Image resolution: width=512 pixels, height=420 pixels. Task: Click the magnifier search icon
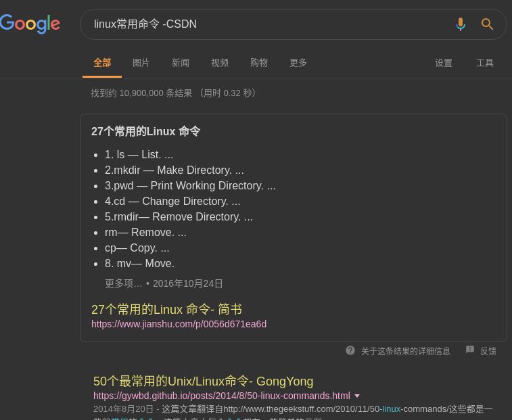487,24
